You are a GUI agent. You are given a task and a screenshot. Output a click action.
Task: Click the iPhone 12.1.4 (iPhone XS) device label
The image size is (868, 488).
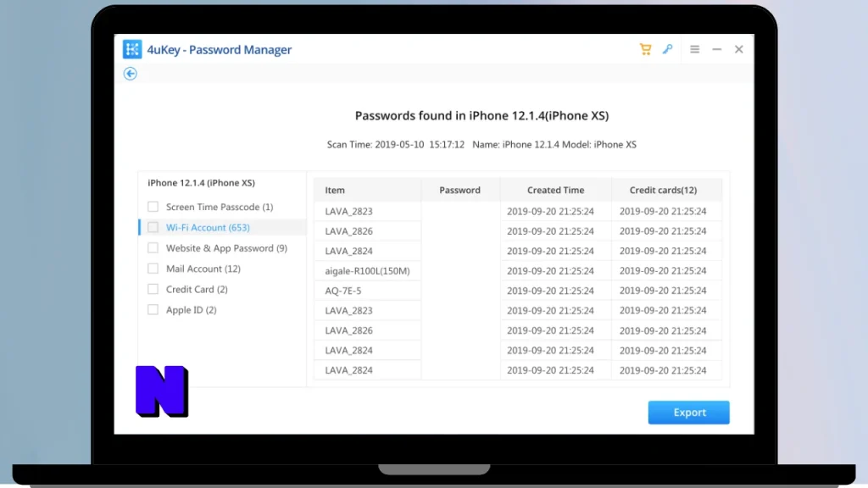201,183
